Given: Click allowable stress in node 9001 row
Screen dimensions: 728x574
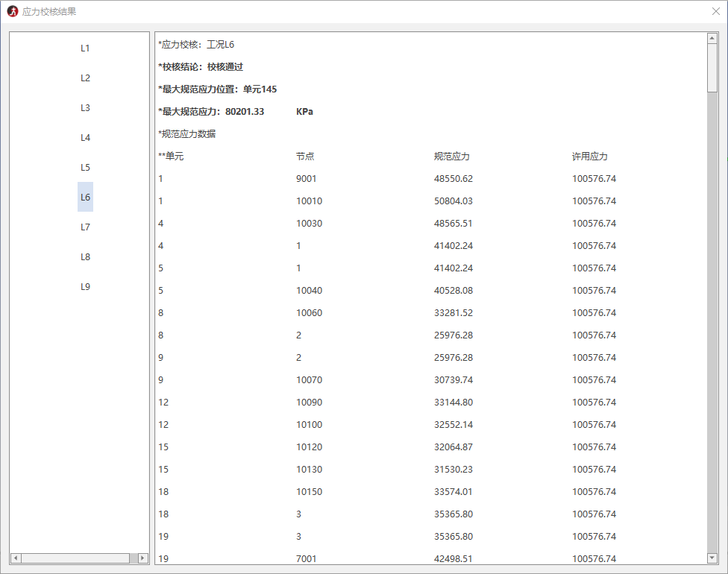Looking at the screenshot, I should [594, 179].
